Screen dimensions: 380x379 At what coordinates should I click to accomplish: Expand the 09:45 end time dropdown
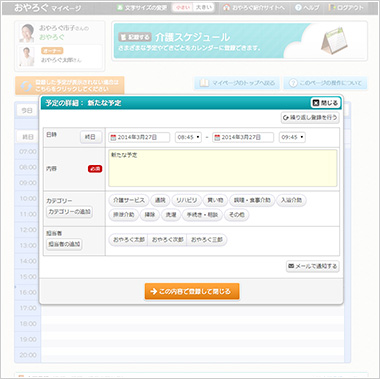click(x=292, y=137)
